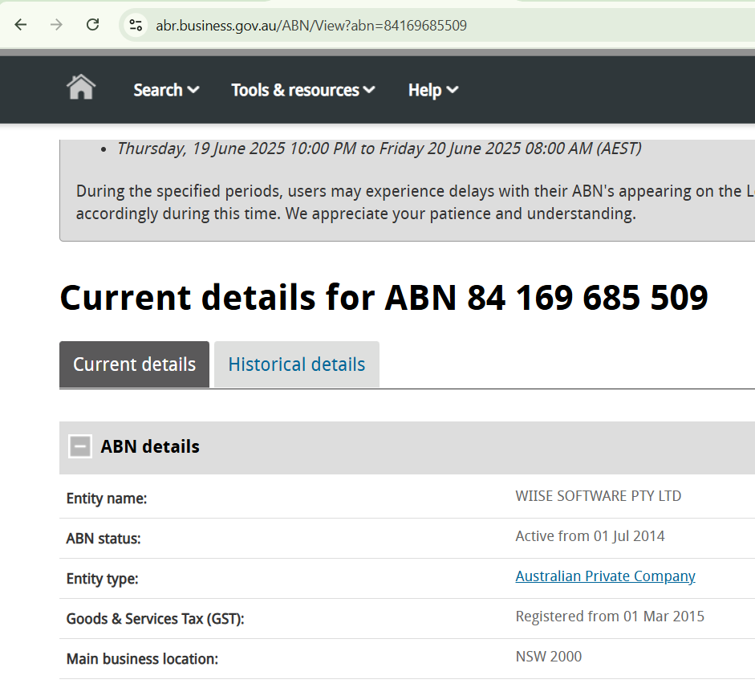Switch to the Historical details tab

(x=296, y=364)
